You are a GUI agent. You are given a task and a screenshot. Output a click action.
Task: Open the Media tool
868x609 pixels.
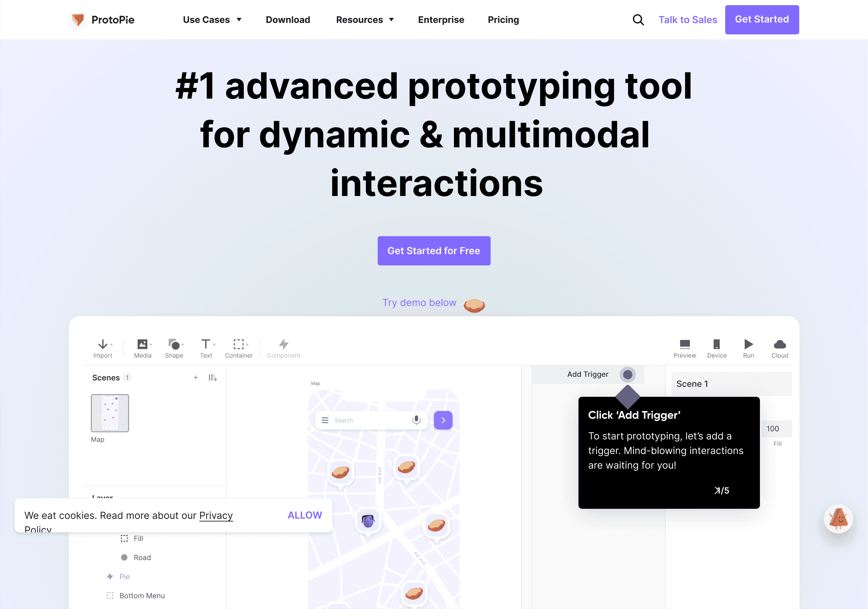pos(142,347)
